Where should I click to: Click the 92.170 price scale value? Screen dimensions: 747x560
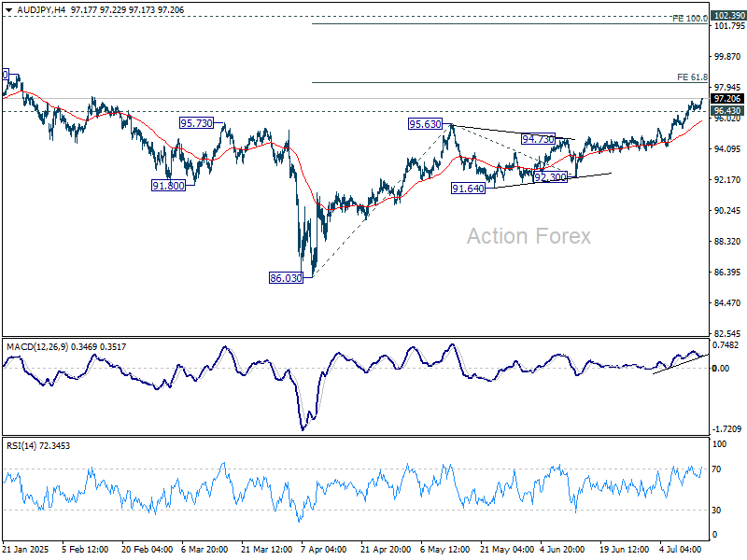coord(727,180)
